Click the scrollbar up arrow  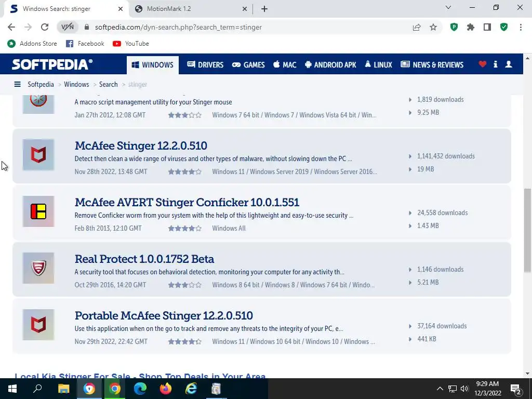tap(527, 58)
